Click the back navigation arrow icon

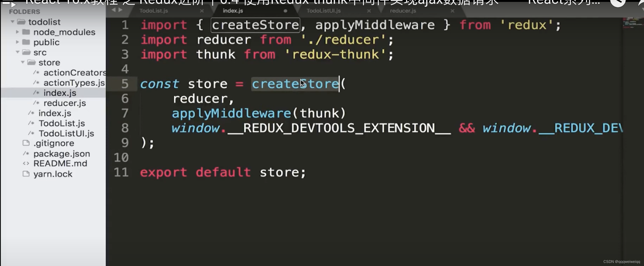click(x=114, y=10)
